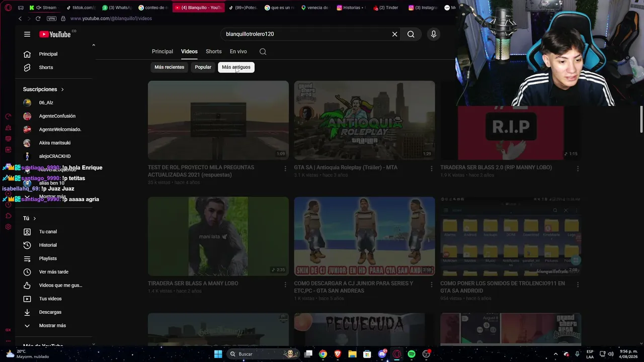Open the YouTube hamburger guide menu
The image size is (644, 362).
point(27,34)
